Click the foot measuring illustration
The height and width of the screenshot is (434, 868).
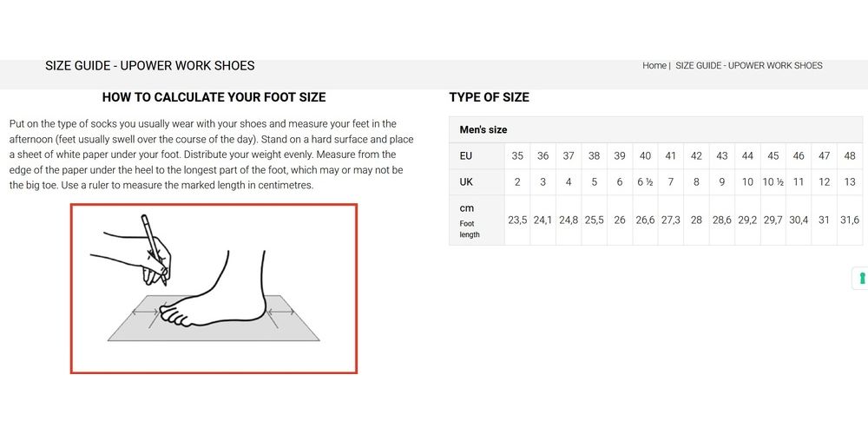coord(214,289)
